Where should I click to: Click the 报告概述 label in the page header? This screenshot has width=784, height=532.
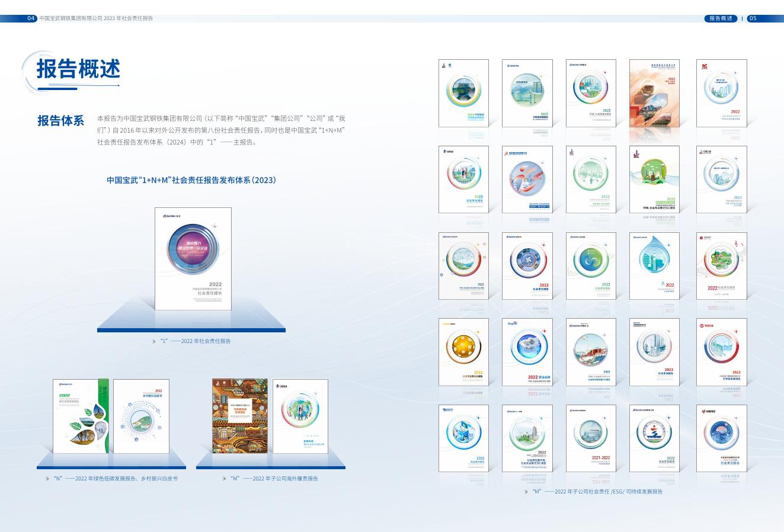[721, 18]
